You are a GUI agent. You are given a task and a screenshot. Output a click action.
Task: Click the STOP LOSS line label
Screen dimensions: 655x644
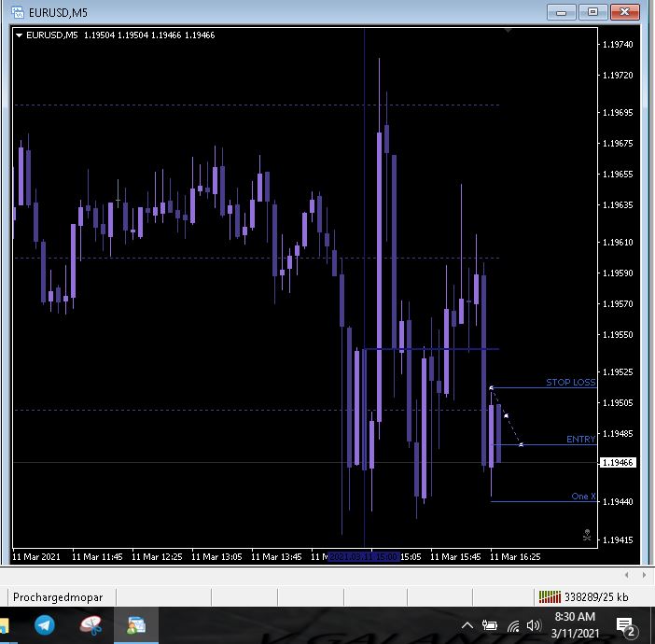571,382
